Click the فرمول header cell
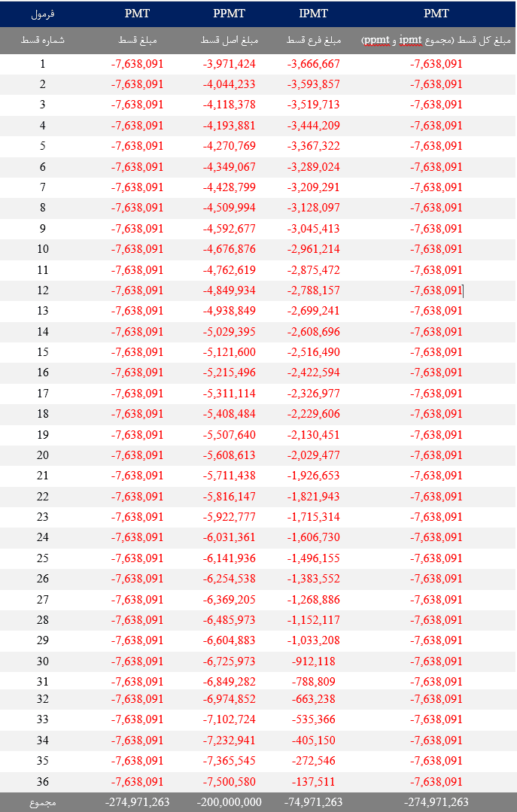This screenshot has width=517, height=812. (42, 14)
